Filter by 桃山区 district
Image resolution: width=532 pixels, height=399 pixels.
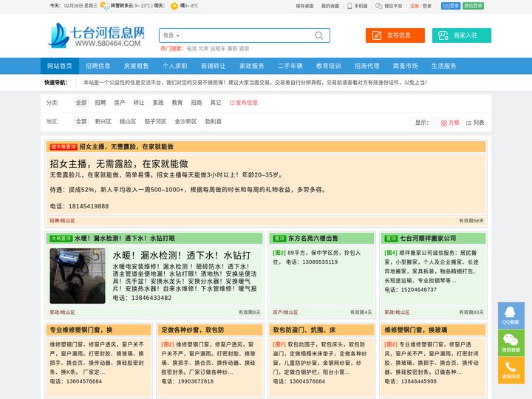(128, 121)
